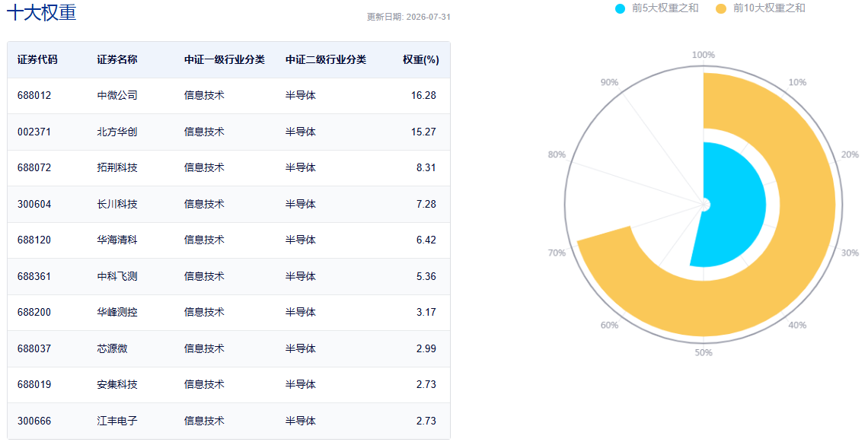Click weight value 15.27

click(423, 132)
